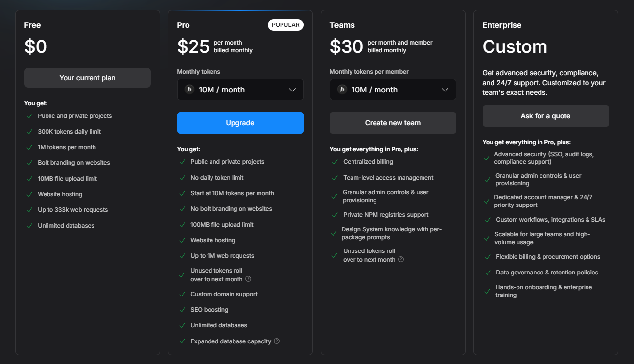Click the chevron arrow in Teams tokens selector
This screenshot has height=364, width=634.
tap(445, 90)
